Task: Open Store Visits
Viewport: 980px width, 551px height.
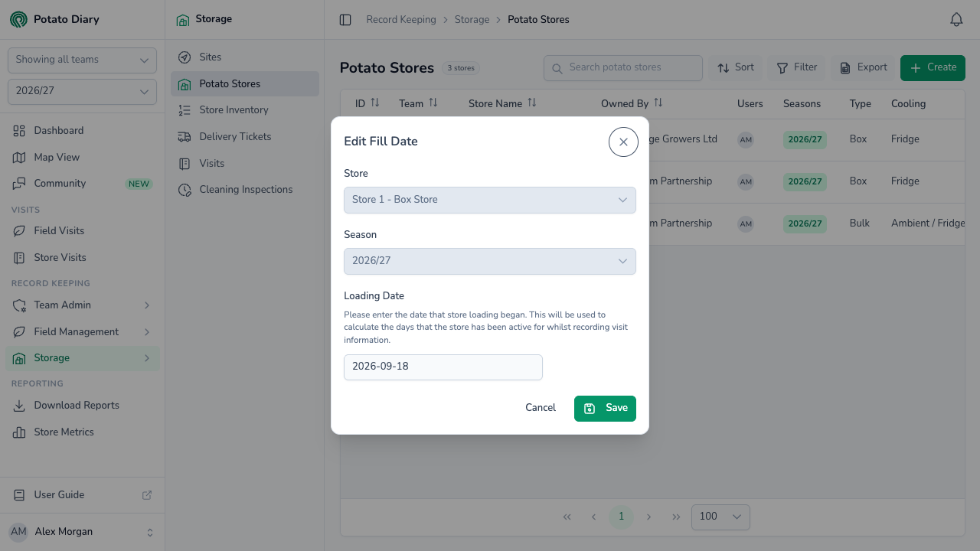Action: pos(83,258)
